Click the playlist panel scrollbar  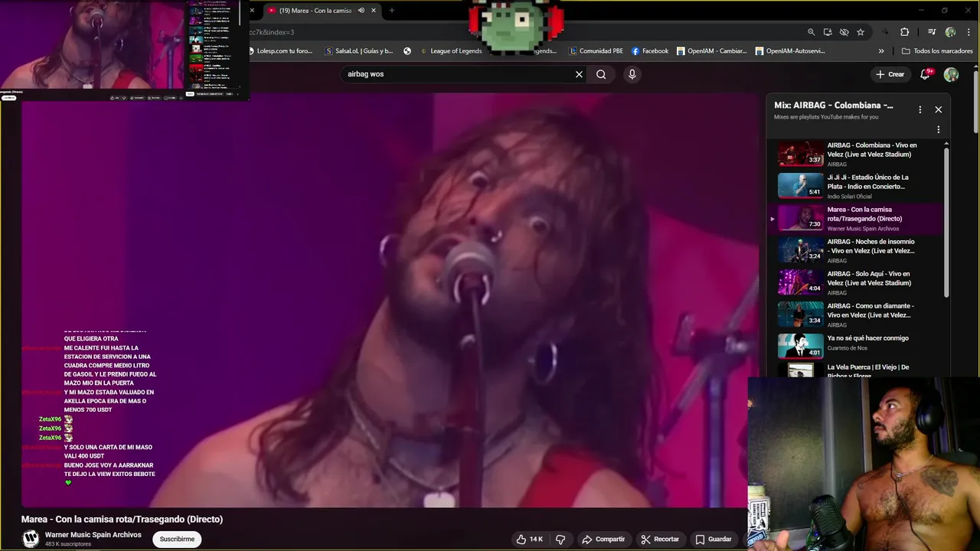[x=946, y=222]
